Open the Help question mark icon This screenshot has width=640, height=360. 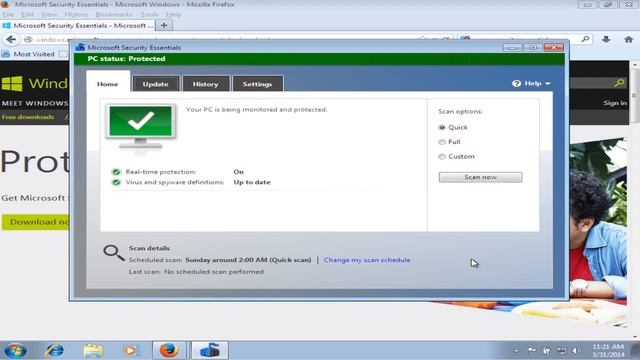[516, 83]
